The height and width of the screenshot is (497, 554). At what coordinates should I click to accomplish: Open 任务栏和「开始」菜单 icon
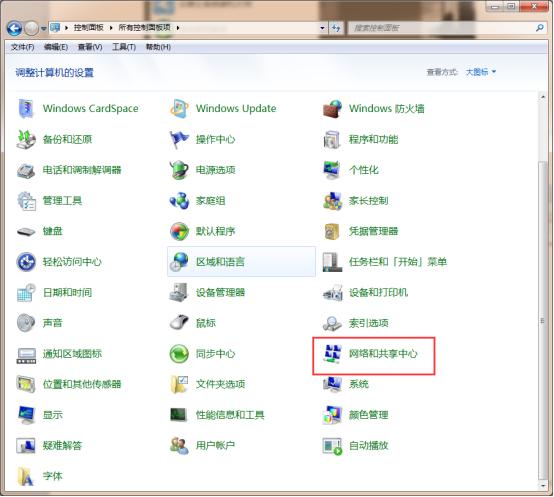pyautogui.click(x=332, y=262)
